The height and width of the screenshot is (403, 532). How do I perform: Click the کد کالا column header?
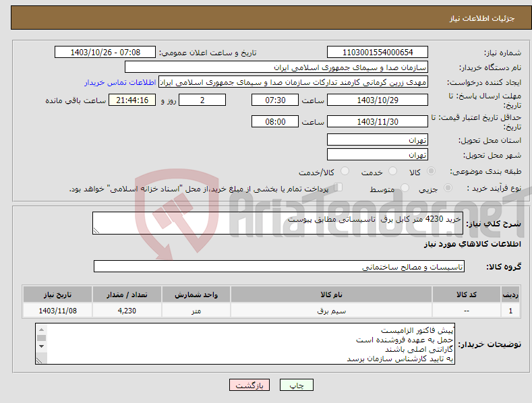466,294
